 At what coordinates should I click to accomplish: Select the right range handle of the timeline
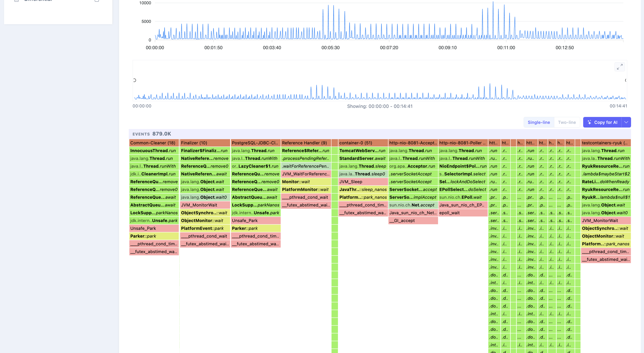626,80
